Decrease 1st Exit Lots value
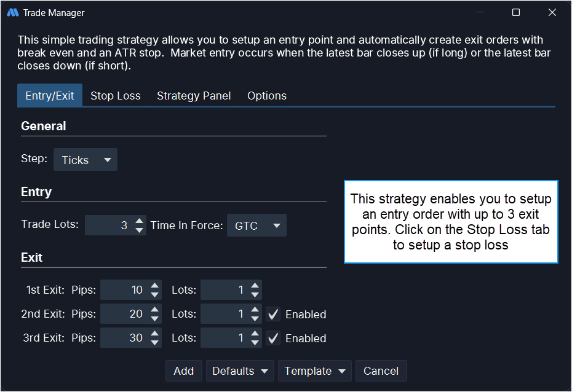This screenshot has height=392, width=572. click(x=255, y=294)
